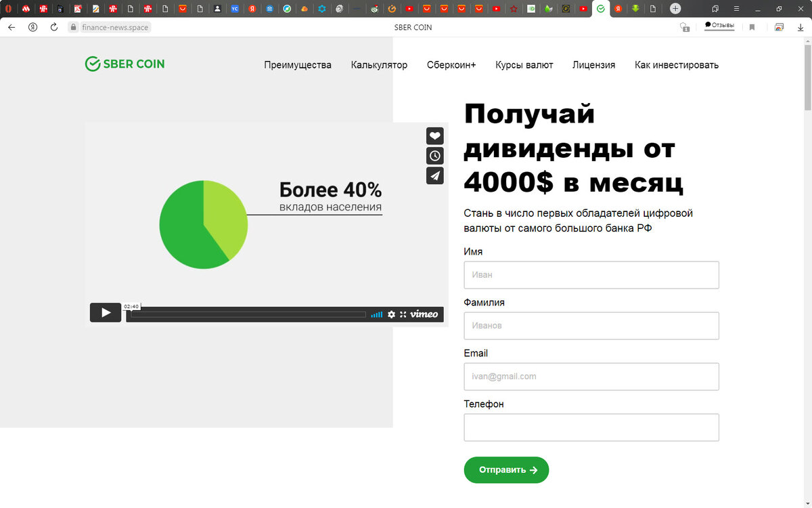Open the Калькулятор menu item
This screenshot has width=812, height=508.
coord(379,65)
